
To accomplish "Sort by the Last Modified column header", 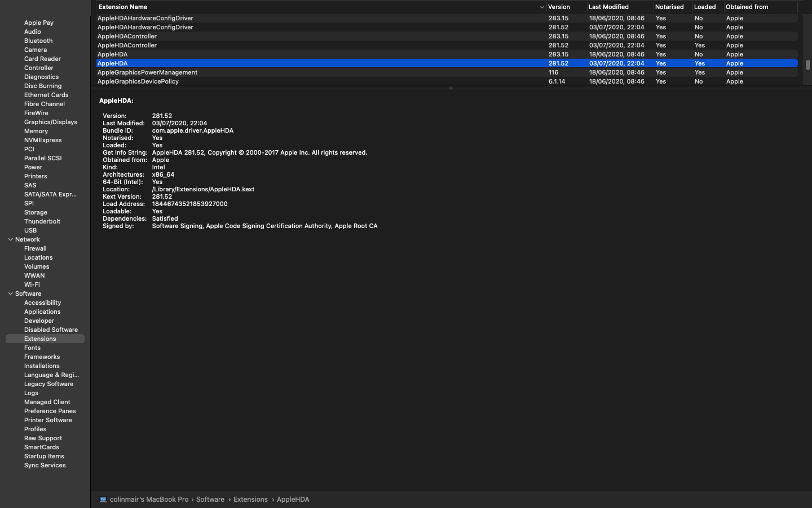I will tap(620, 7).
